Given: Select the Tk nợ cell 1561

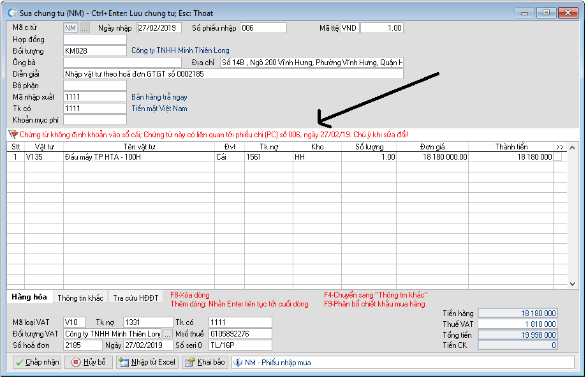Looking at the screenshot, I should (x=269, y=157).
